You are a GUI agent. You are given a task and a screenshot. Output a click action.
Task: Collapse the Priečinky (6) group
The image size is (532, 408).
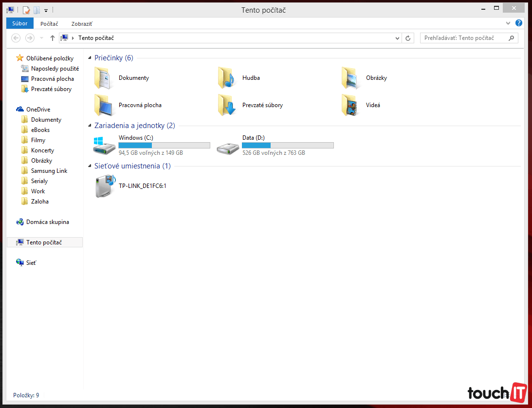pyautogui.click(x=90, y=58)
